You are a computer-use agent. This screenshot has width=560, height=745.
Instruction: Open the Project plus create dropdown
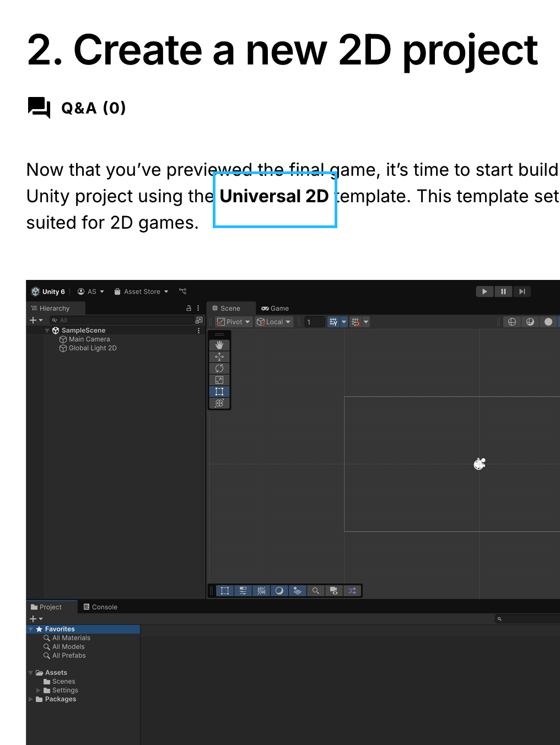pos(36,619)
